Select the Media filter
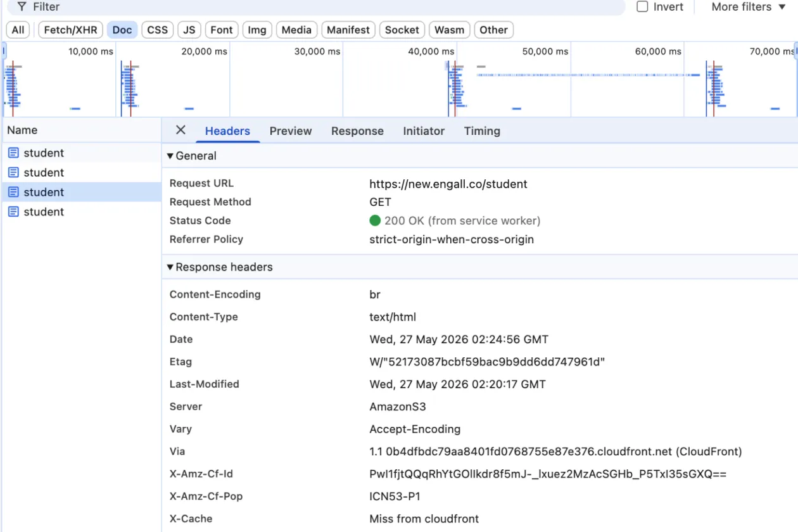The height and width of the screenshot is (532, 798). [296, 30]
